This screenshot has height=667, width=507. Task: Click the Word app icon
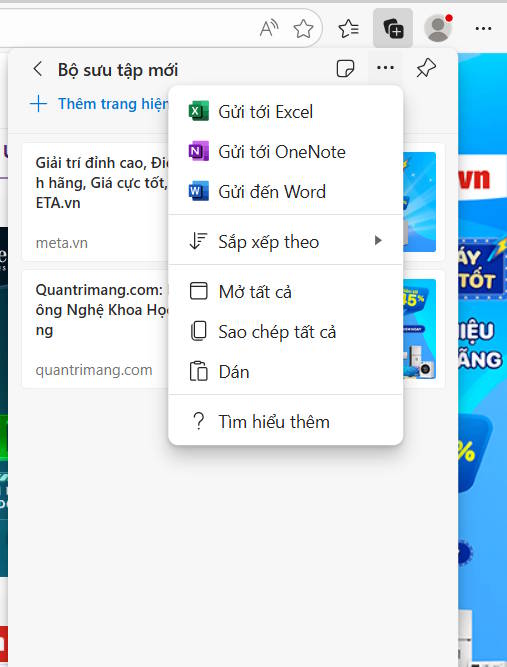199,191
